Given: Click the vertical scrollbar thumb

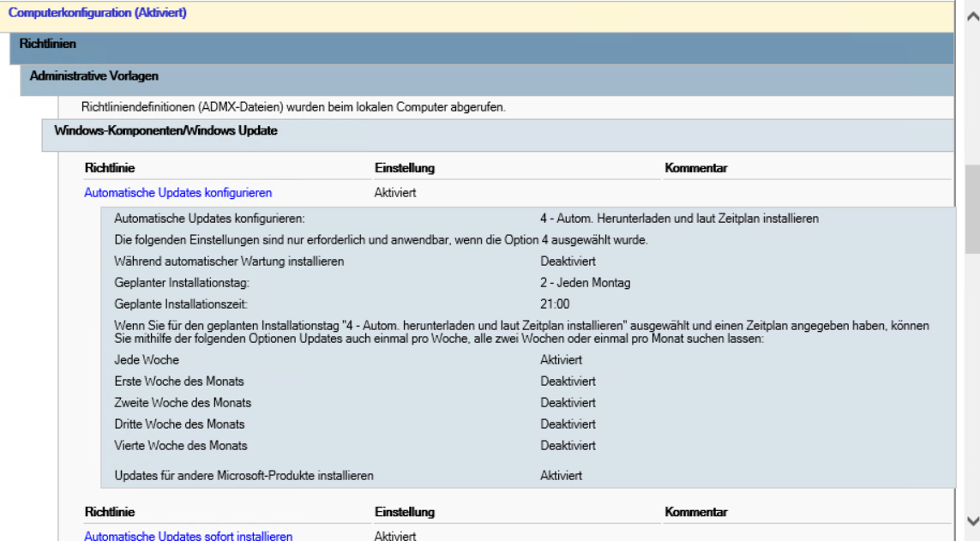Looking at the screenshot, I should (x=972, y=208).
